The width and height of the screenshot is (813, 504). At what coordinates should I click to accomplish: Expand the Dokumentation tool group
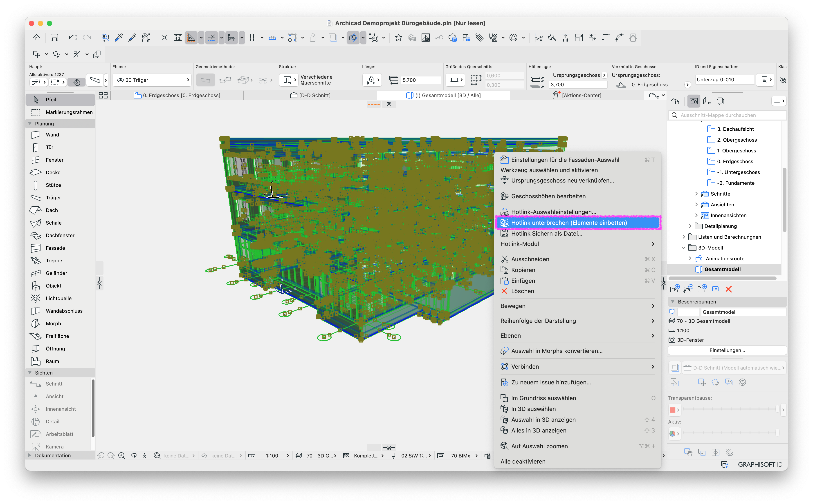pyautogui.click(x=30, y=455)
